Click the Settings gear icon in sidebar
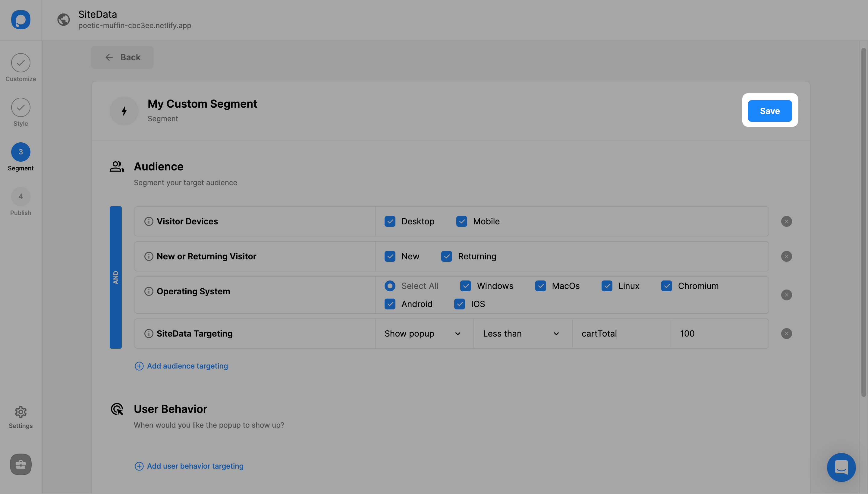 coord(20,412)
